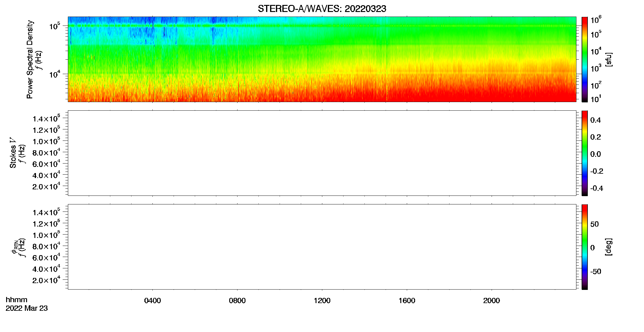Click the power spectral density spectrogram
The width and height of the screenshot is (644, 332).
point(322,59)
